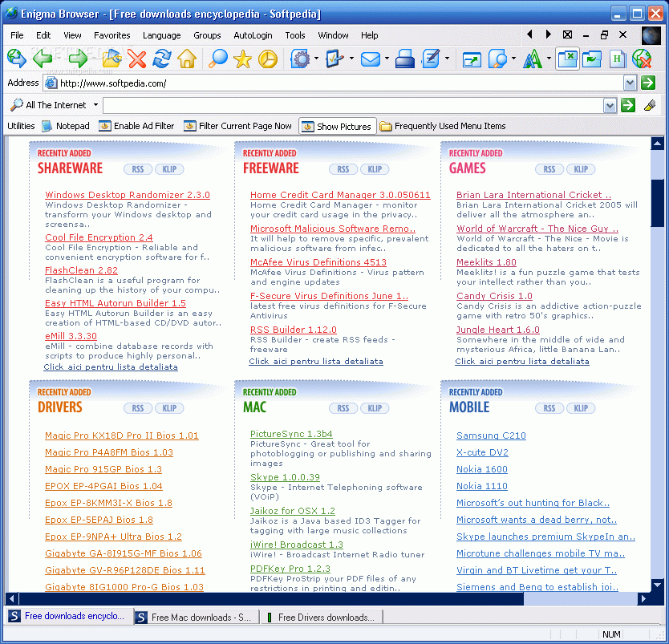Expand the All The Internet search engine dropdown
Screen dimensions: 669x644
point(96,105)
